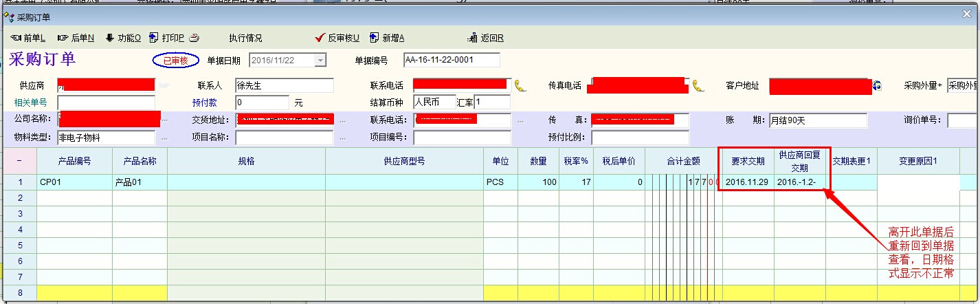Click into the 预付款 amount field
This screenshot has width=980, height=304.
pyautogui.click(x=261, y=102)
